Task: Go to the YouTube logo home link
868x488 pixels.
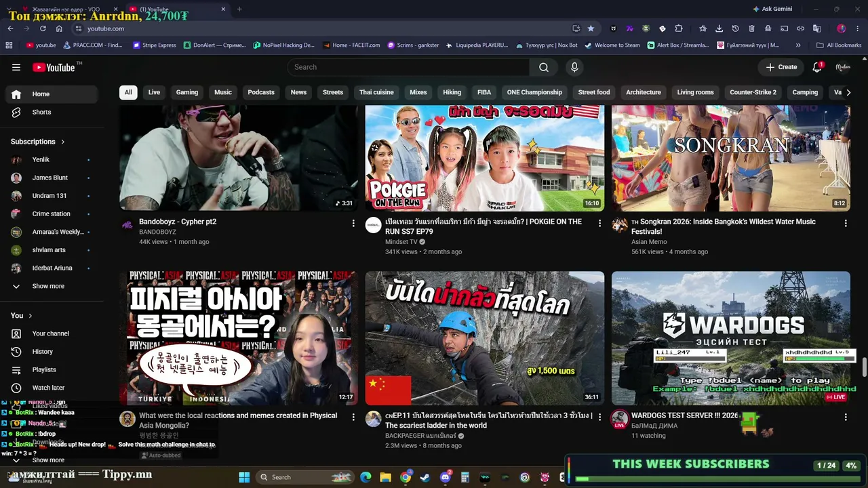Action: tap(54, 67)
